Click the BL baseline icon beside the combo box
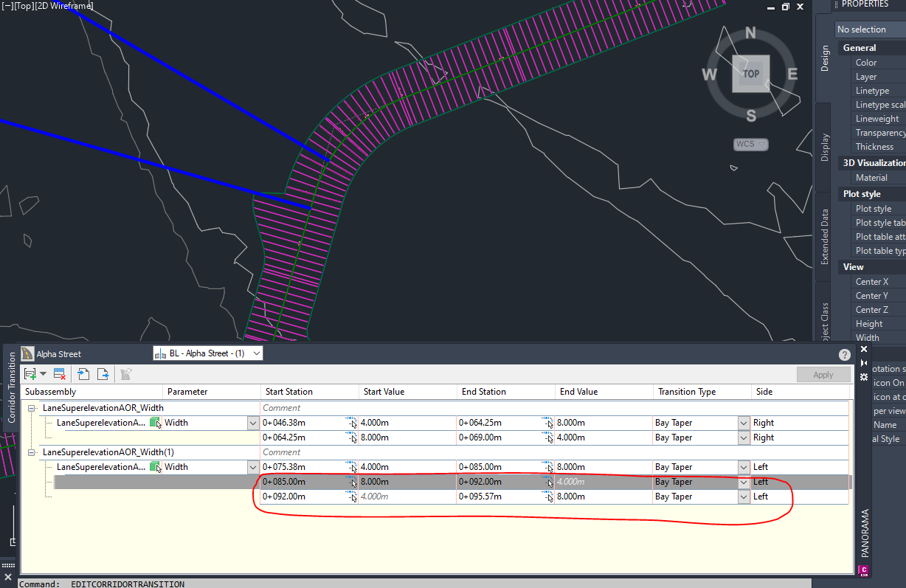 (x=159, y=353)
